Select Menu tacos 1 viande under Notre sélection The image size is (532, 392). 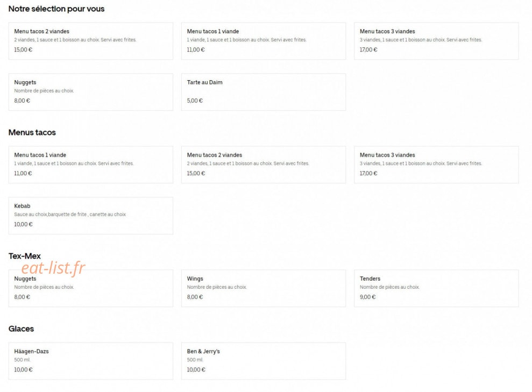coord(263,41)
